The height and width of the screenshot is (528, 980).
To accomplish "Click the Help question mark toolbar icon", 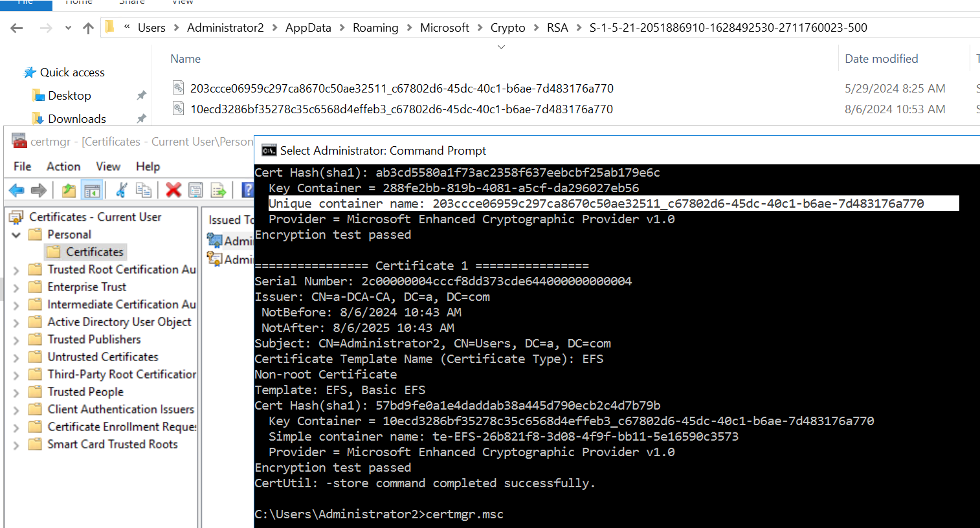I will (x=247, y=190).
